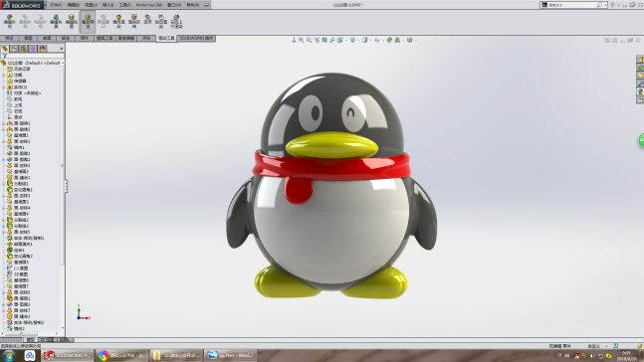Click the SOLIDWORKS search box

572,5
